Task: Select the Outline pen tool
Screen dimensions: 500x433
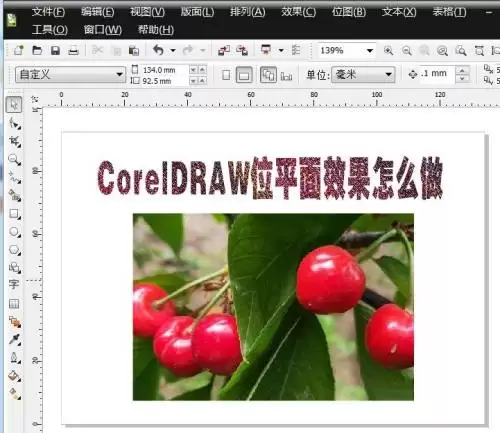Action: point(14,358)
